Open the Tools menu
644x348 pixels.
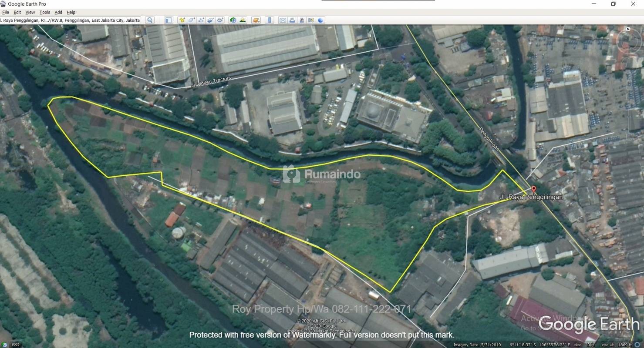pos(45,12)
